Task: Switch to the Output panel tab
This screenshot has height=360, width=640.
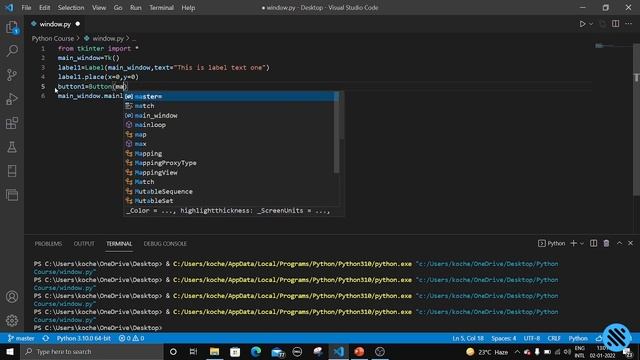Action: 84,244
